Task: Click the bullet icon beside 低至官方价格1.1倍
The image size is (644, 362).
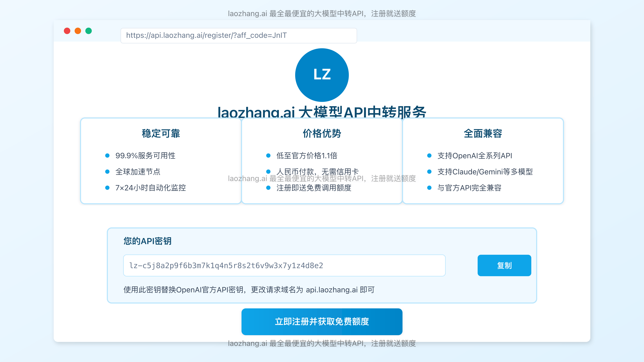Action: coord(269,156)
